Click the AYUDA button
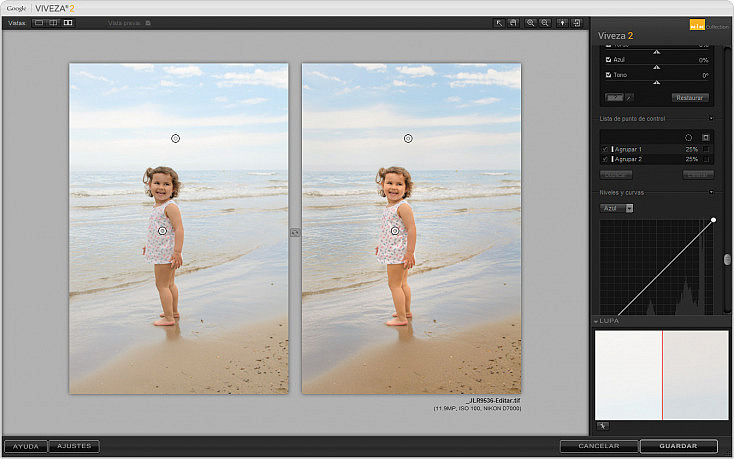The image size is (734, 459). (x=25, y=446)
